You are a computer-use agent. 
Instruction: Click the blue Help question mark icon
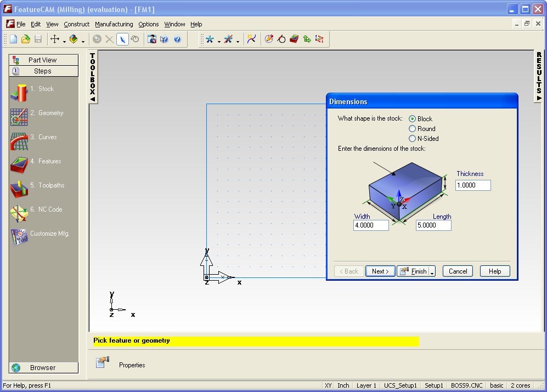[x=177, y=39]
